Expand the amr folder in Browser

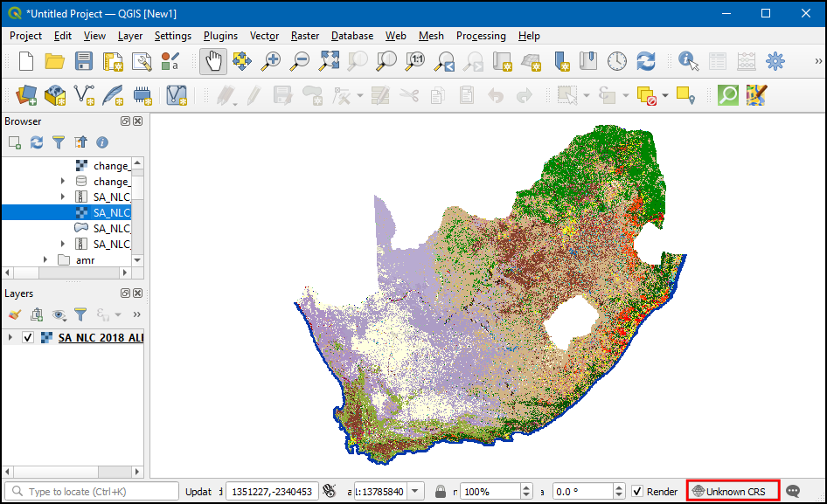pos(46,260)
